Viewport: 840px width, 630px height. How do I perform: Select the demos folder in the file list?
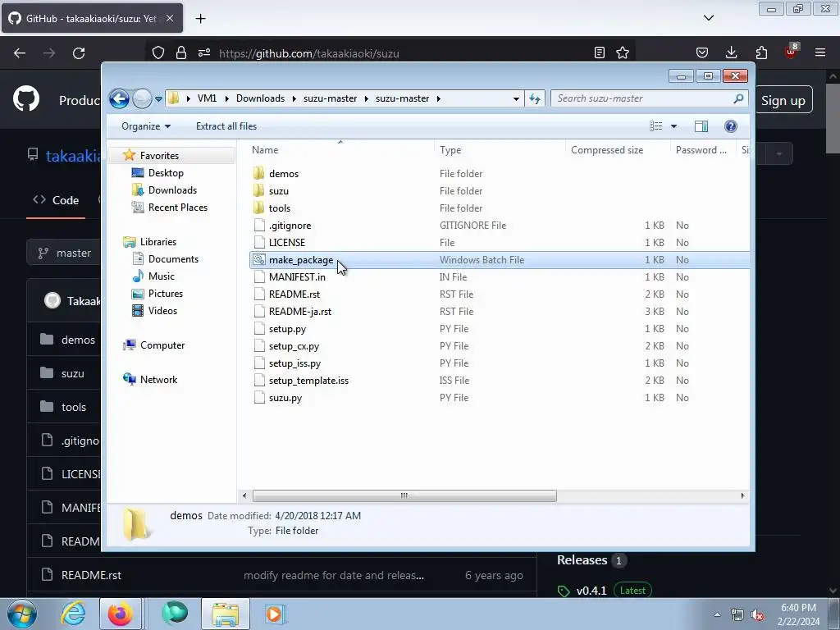pyautogui.click(x=283, y=174)
